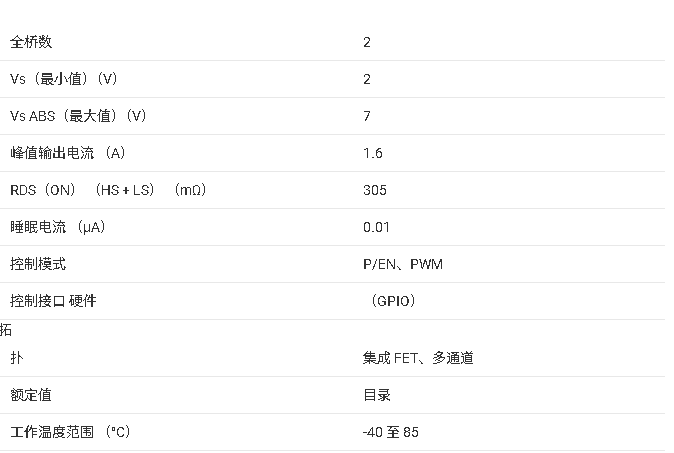674x453 pixels.
Task: Click the 额定值 label
Action: (30, 395)
